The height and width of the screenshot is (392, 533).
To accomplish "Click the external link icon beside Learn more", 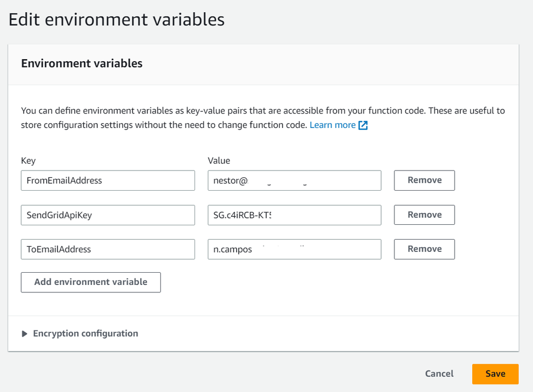I will 364,125.
